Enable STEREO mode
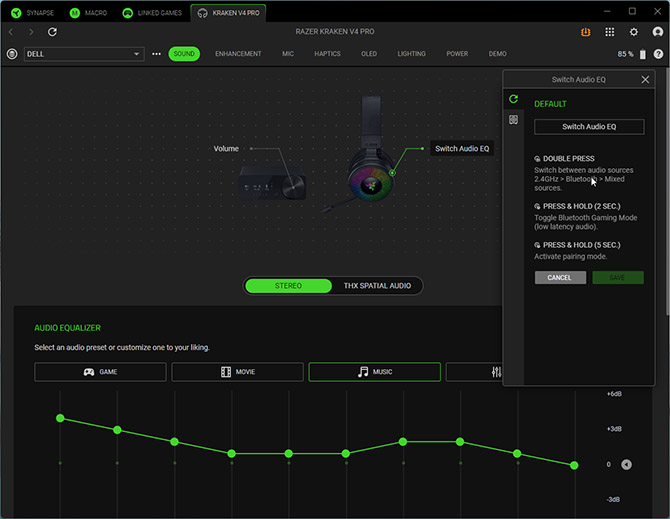This screenshot has height=519, width=670. coord(288,286)
